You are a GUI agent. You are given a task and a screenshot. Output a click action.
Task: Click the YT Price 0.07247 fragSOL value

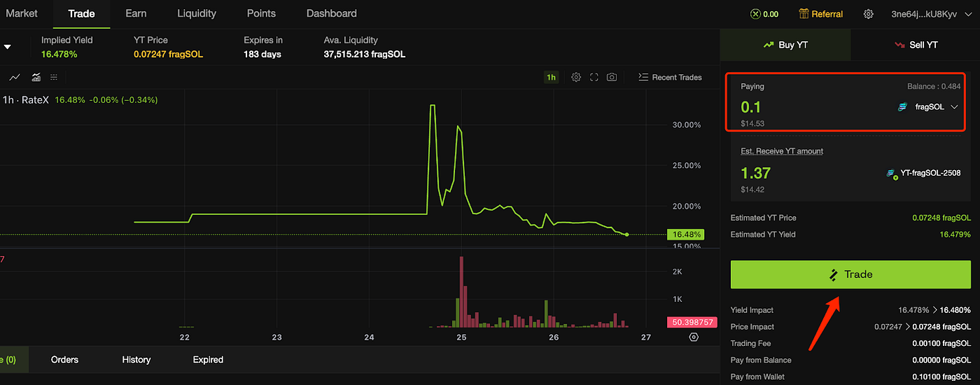168,54
